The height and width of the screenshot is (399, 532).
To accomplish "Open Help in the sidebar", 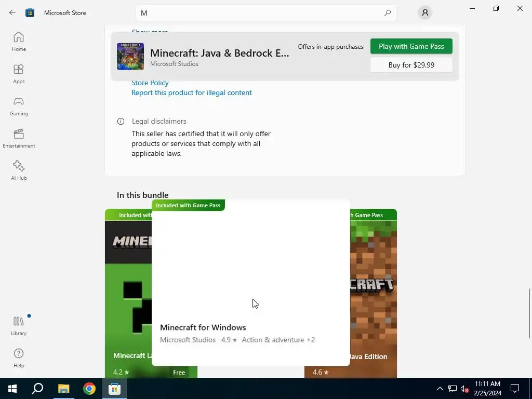I will click(x=19, y=358).
